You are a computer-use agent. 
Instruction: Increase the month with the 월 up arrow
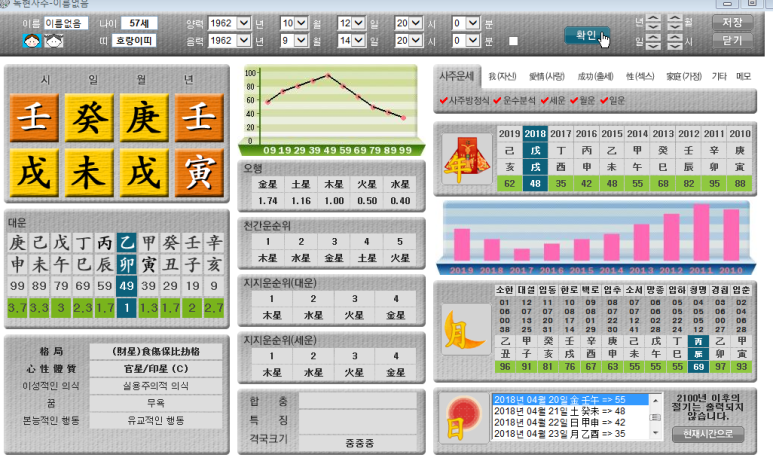(x=675, y=18)
